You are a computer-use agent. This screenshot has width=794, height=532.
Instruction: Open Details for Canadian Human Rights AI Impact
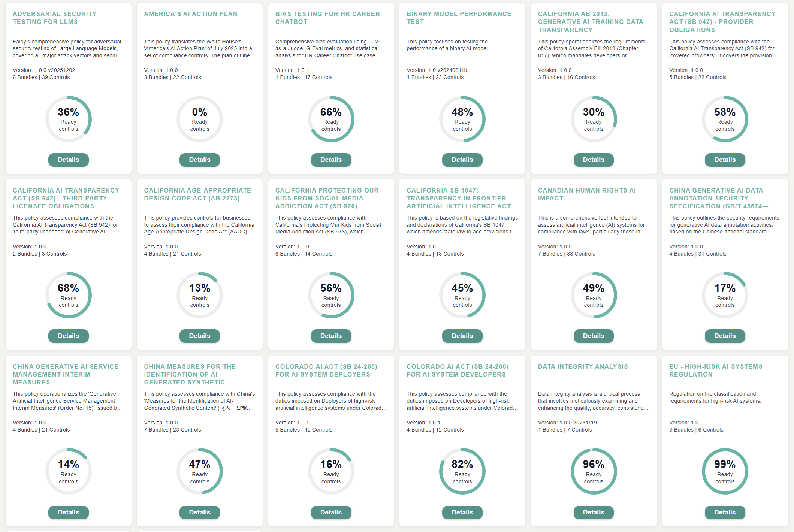[x=594, y=336]
